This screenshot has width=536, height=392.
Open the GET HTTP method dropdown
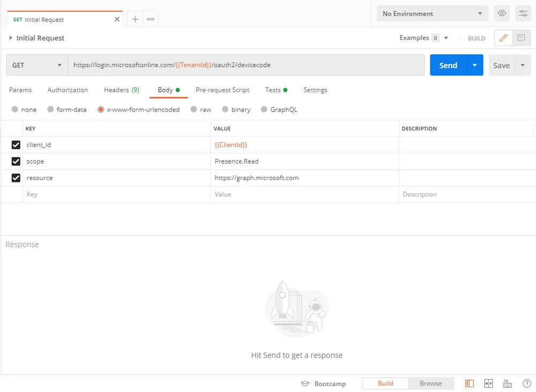click(x=37, y=65)
